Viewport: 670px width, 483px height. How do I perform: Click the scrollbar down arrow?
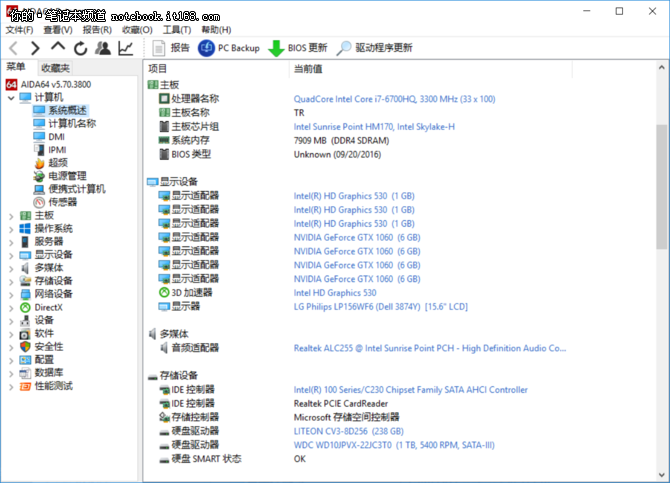pyautogui.click(x=661, y=475)
